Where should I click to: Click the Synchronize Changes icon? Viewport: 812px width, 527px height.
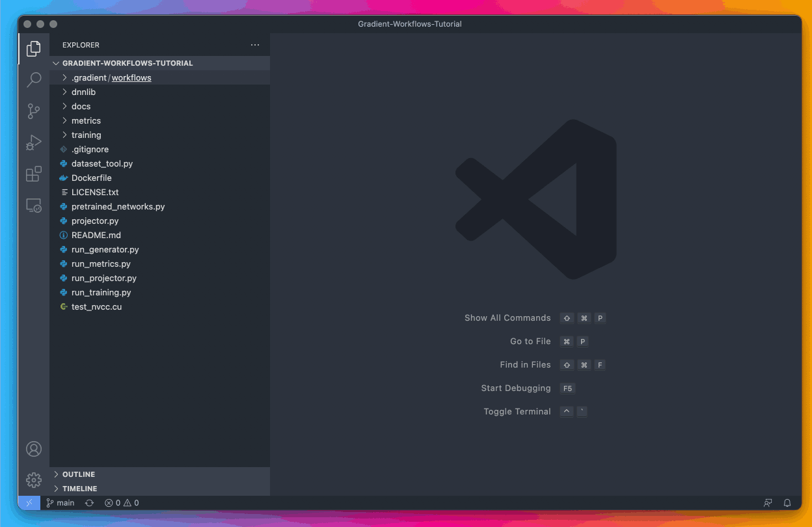[89, 503]
